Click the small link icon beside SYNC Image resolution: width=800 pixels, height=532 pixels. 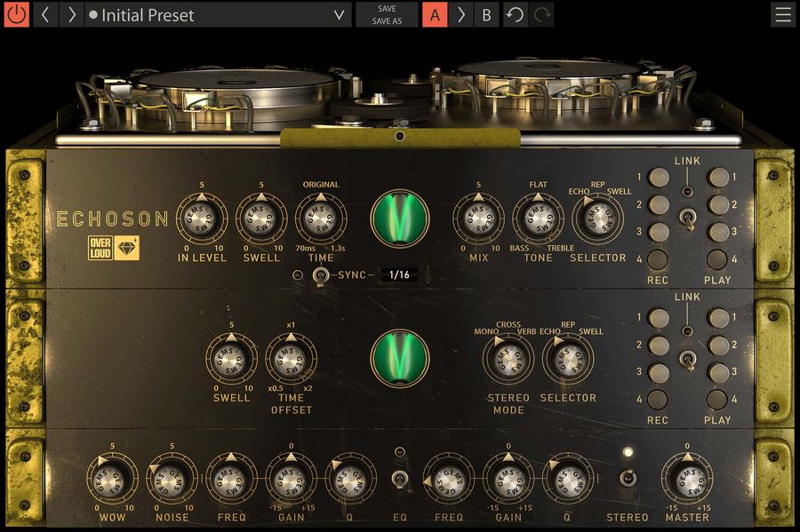coord(298,275)
